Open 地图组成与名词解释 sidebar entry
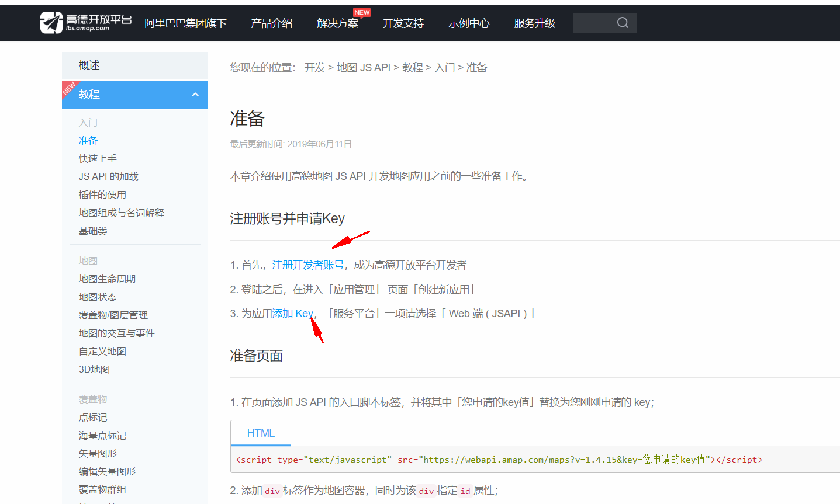Image resolution: width=840 pixels, height=504 pixels. (x=122, y=213)
